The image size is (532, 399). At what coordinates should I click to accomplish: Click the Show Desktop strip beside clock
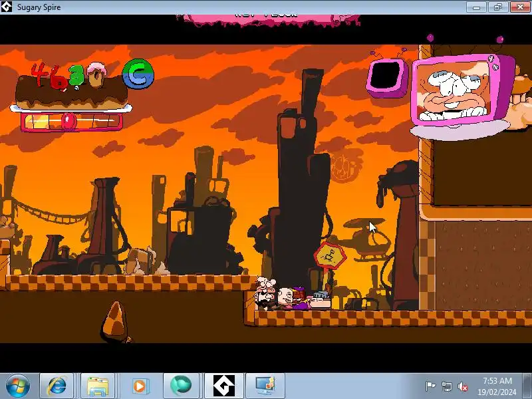tap(527, 386)
